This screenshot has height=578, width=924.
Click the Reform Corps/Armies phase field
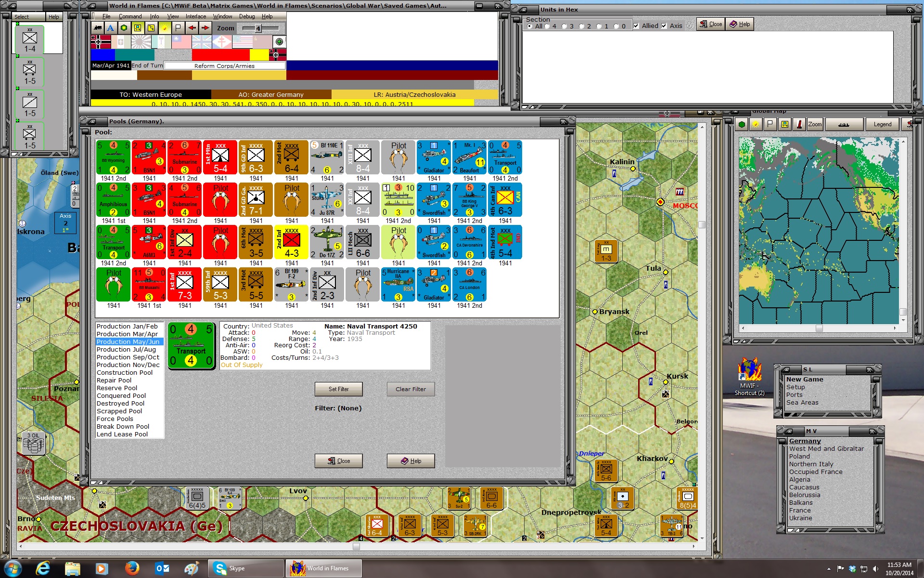tap(224, 66)
